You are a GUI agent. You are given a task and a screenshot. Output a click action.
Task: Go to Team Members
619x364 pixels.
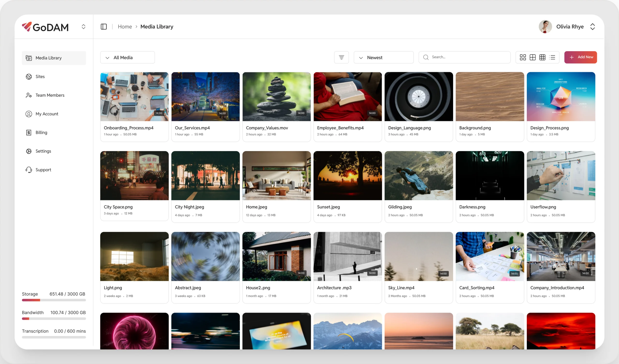tap(50, 95)
